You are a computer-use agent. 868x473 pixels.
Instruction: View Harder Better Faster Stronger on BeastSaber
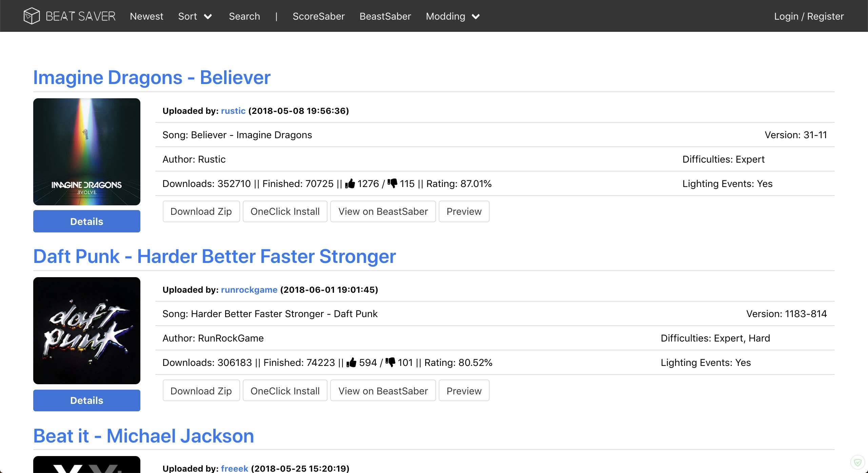tap(383, 391)
